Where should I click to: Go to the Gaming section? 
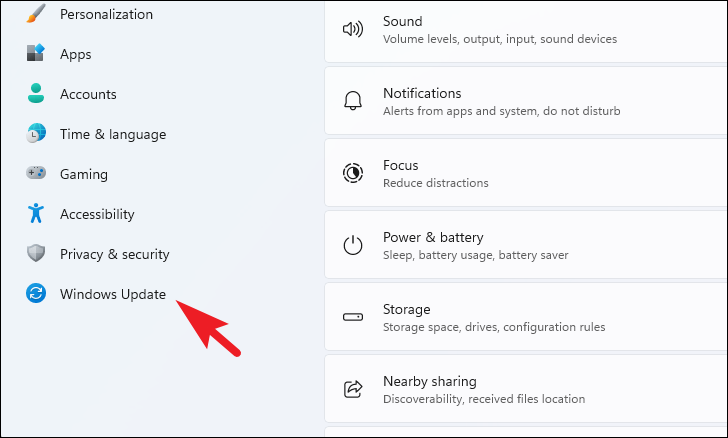(84, 174)
